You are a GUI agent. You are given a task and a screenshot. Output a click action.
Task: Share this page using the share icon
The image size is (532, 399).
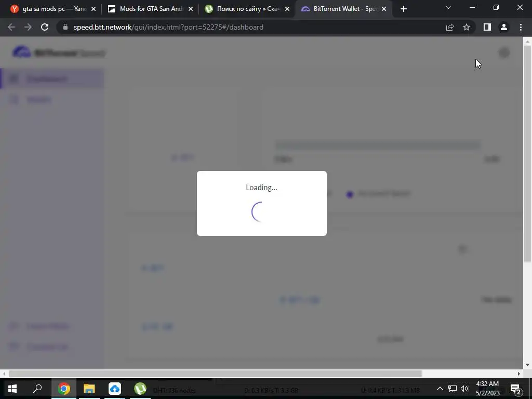point(450,27)
